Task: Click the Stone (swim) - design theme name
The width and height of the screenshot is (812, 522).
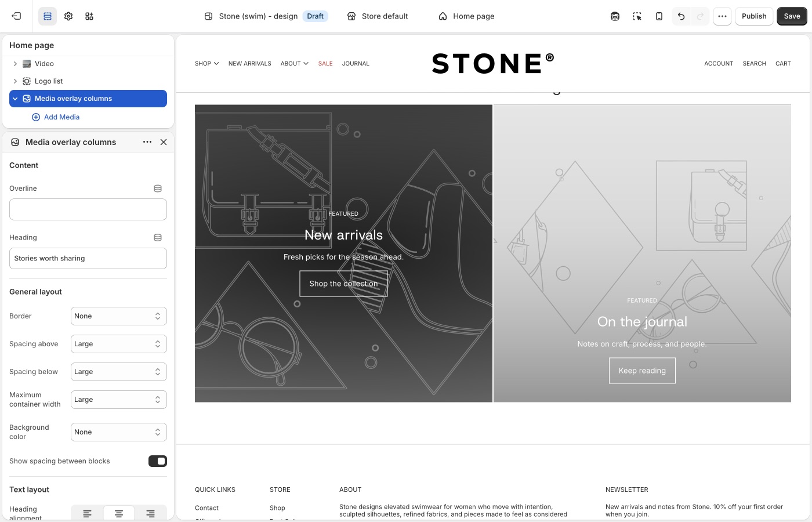Action: [x=258, y=16]
